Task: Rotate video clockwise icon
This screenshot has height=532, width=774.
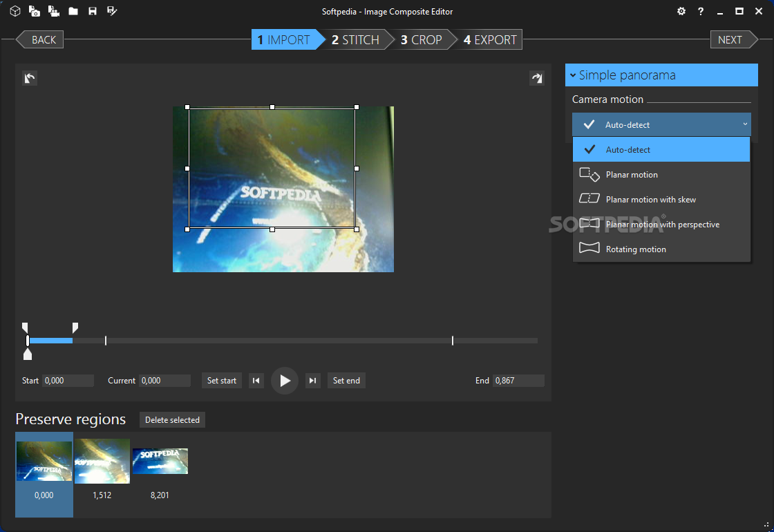Action: pos(536,77)
